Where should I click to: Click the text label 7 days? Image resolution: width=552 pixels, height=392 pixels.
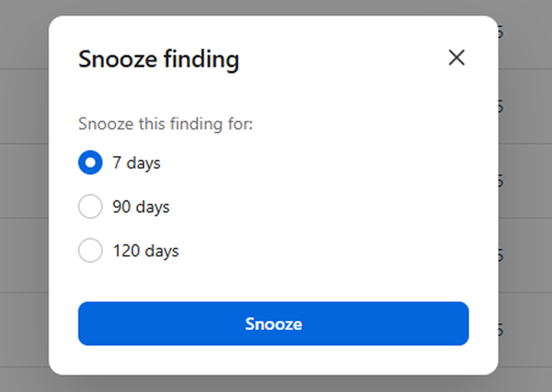[137, 162]
